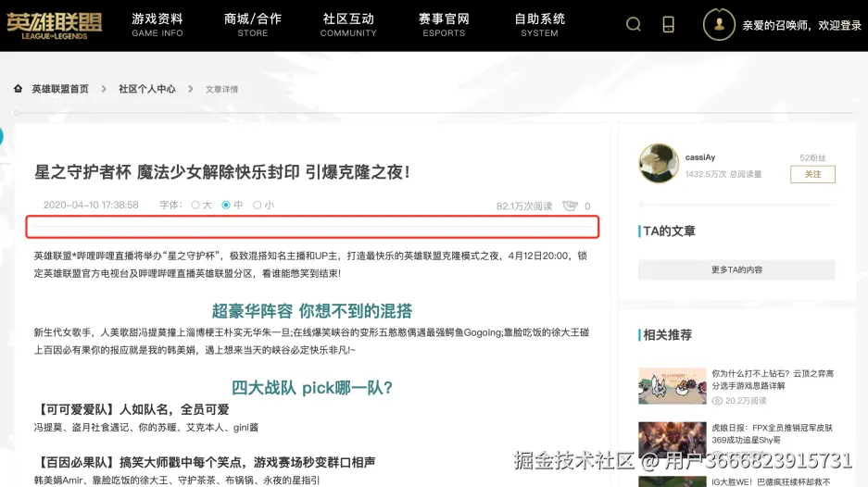The height and width of the screenshot is (487, 868).
Task: Open recommended article 虎娘日报 FPX
Action: pos(773,434)
